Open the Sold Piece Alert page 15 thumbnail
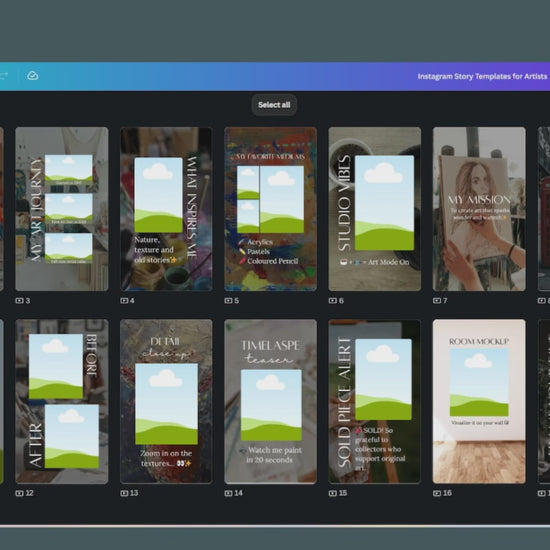The image size is (550, 550). pyautogui.click(x=375, y=401)
